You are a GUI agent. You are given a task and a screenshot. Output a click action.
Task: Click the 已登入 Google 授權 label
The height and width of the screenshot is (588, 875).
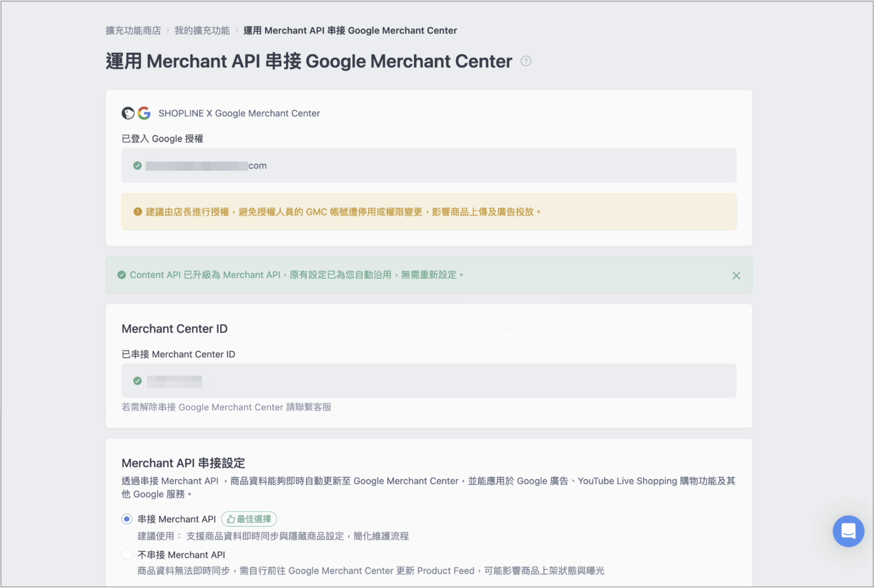pos(162,139)
